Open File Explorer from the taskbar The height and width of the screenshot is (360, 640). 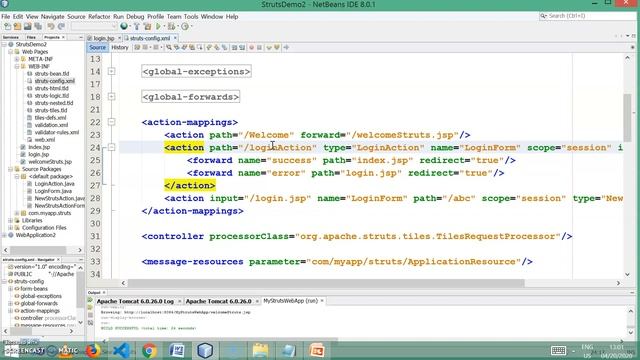pos(261,350)
